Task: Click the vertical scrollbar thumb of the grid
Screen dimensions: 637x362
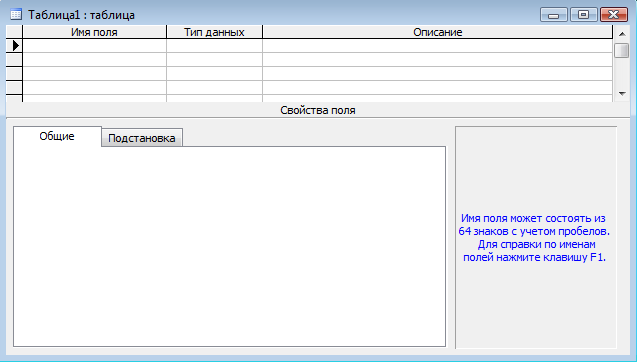Action: tap(622, 50)
